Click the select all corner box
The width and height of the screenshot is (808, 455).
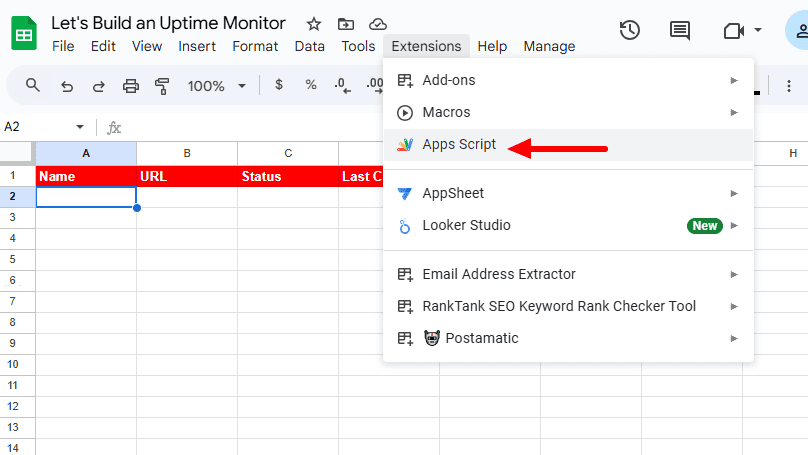tap(18, 153)
